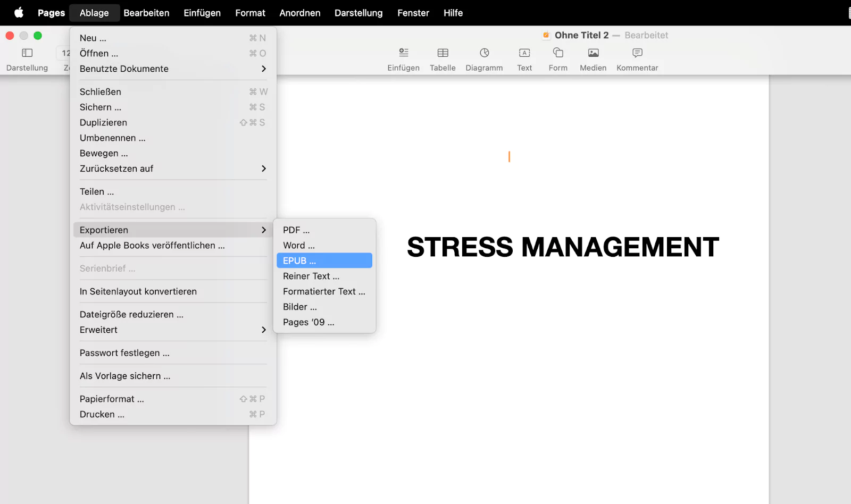Open the Darstellung menu in the menu bar

[358, 13]
